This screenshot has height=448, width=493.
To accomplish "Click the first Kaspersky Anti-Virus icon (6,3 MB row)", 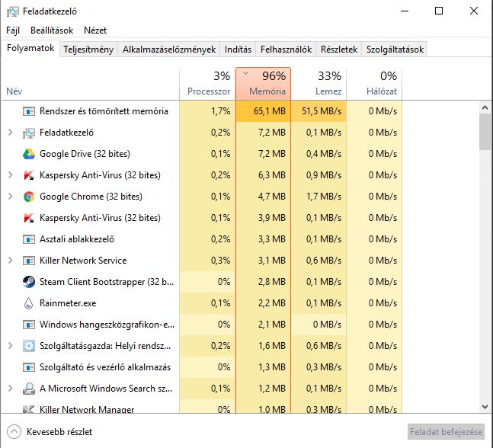I will pos(29,175).
